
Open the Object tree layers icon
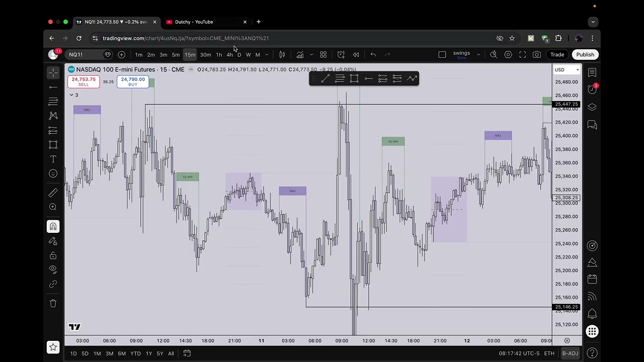point(592,107)
